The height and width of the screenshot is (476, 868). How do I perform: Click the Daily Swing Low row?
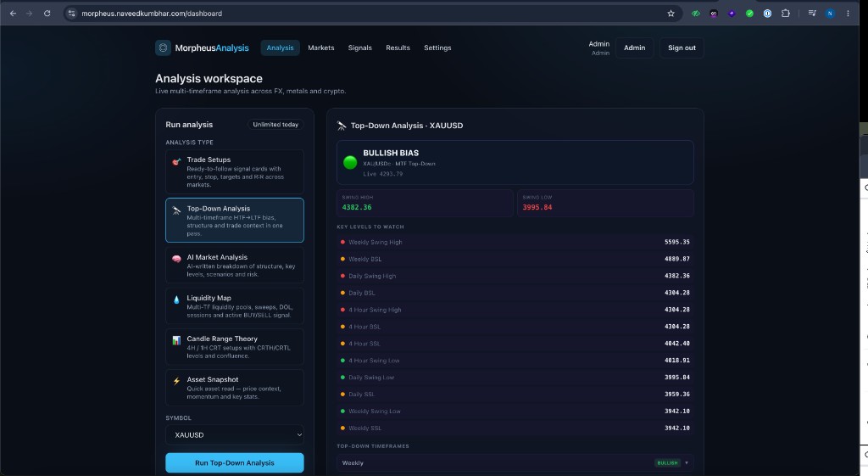coord(515,378)
